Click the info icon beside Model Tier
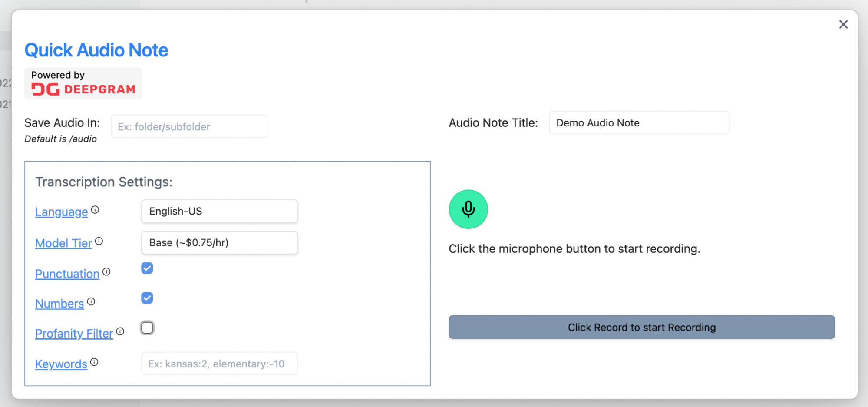This screenshot has width=868, height=407. coord(99,241)
